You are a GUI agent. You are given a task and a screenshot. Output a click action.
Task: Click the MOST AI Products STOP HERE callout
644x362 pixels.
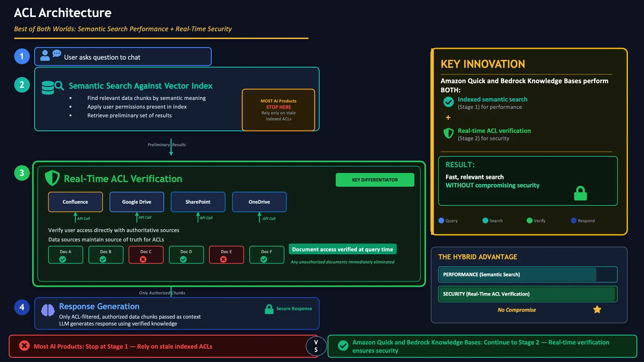point(279,110)
